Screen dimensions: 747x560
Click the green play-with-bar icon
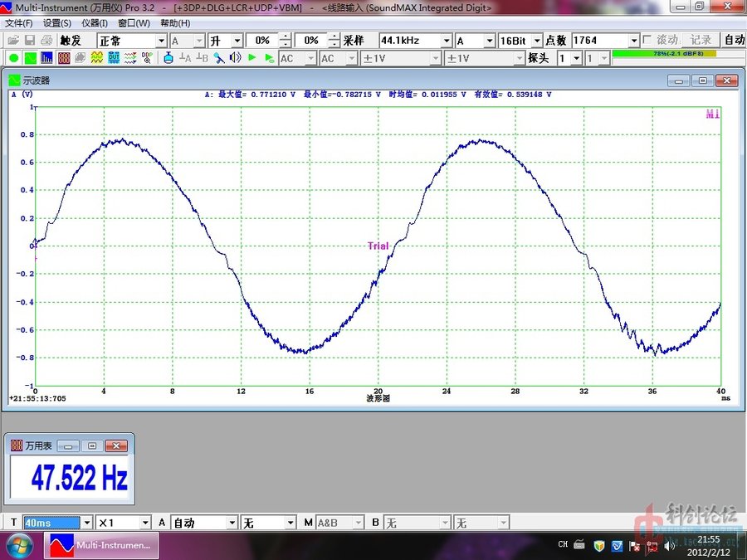coord(269,58)
